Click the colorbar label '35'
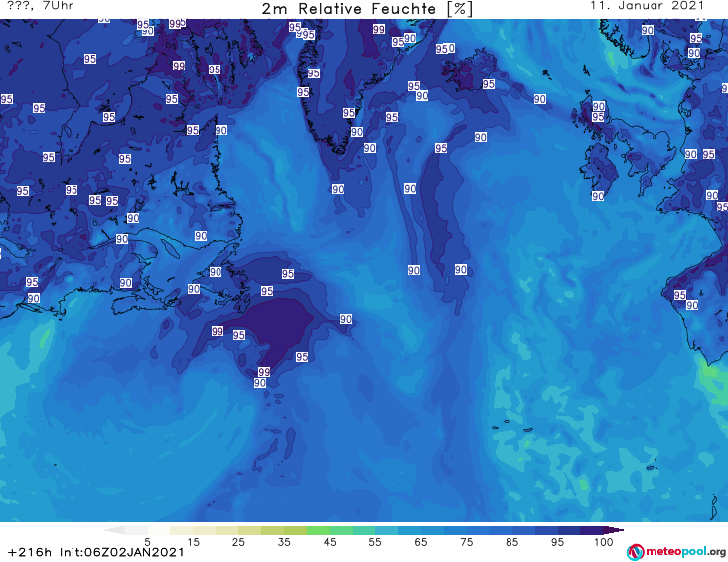Screen dimensions: 728x562 tap(284, 542)
